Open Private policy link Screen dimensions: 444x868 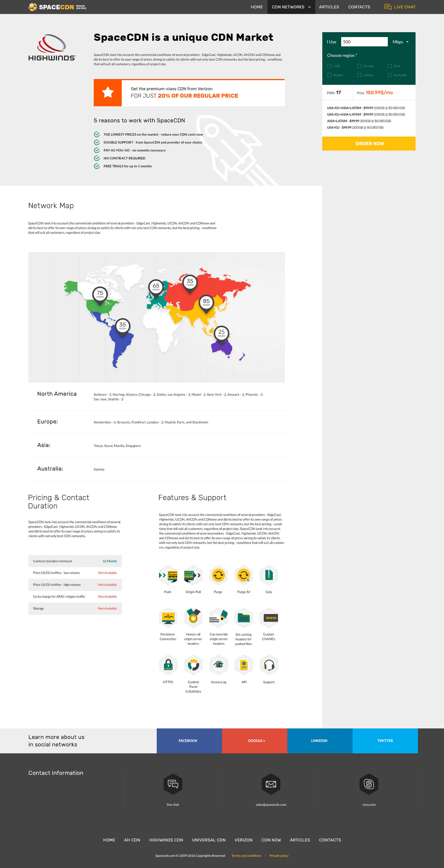[279, 855]
